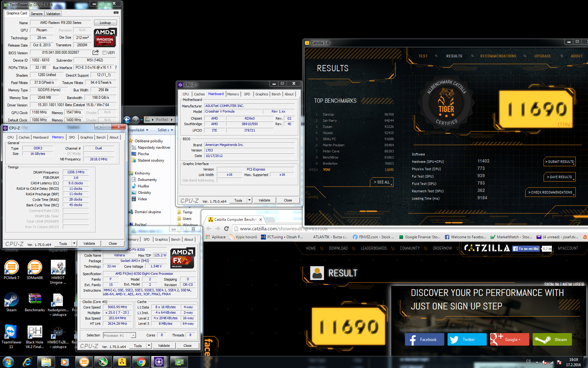The width and height of the screenshot is (588, 368).
Task: Open the SPD tab in CPU-Z memory window
Action: (72, 137)
